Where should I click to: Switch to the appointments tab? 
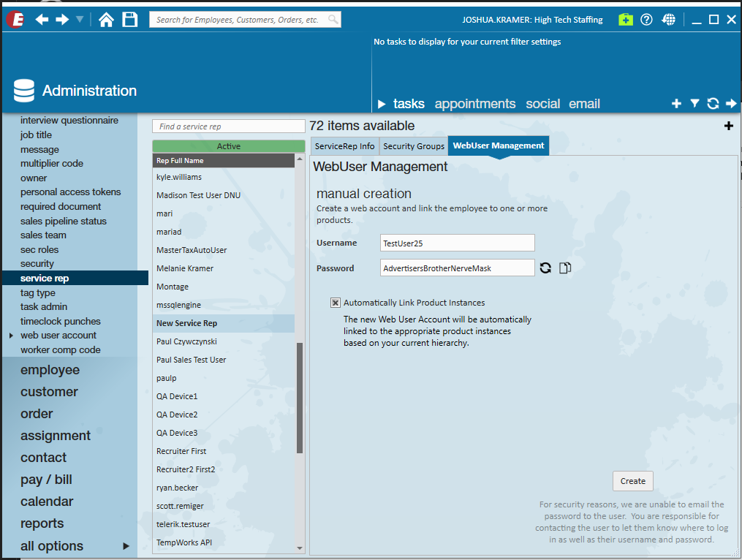(x=475, y=104)
